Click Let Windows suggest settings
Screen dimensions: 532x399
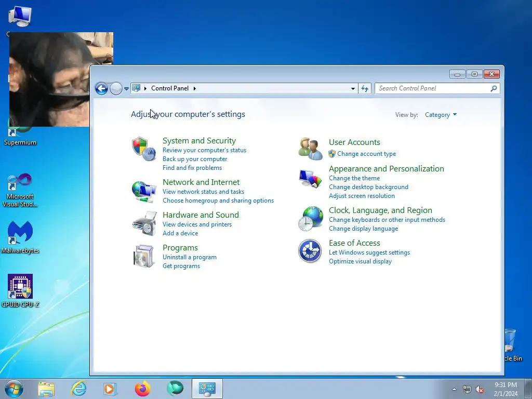tap(369, 252)
